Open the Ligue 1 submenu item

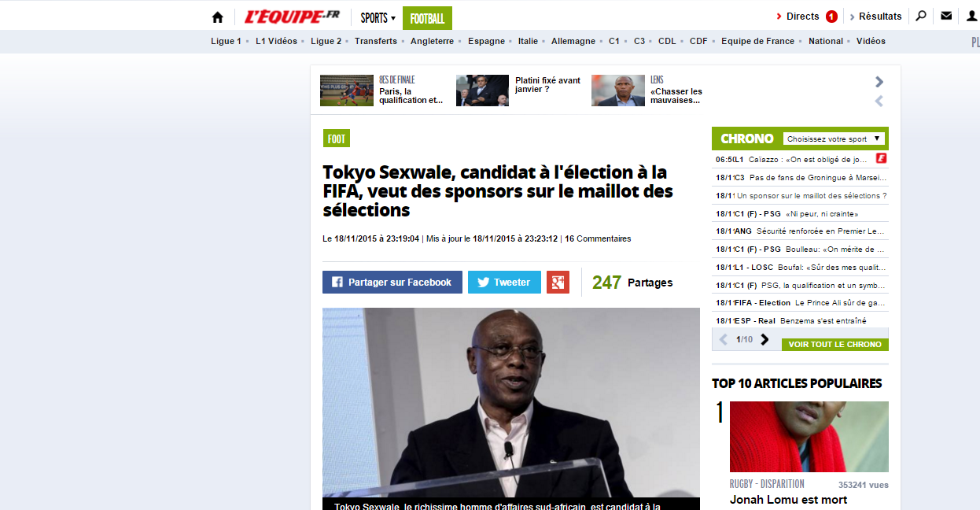pos(226,41)
